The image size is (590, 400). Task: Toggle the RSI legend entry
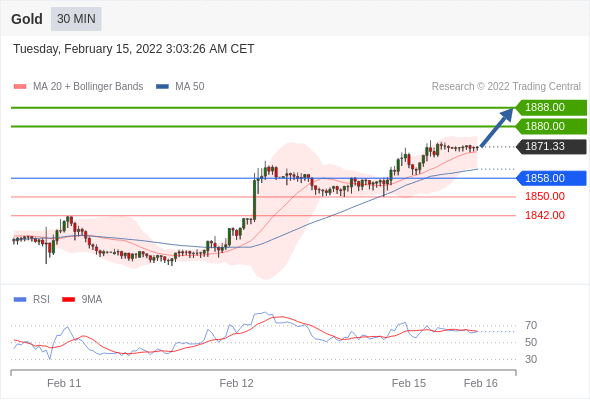tap(32, 300)
